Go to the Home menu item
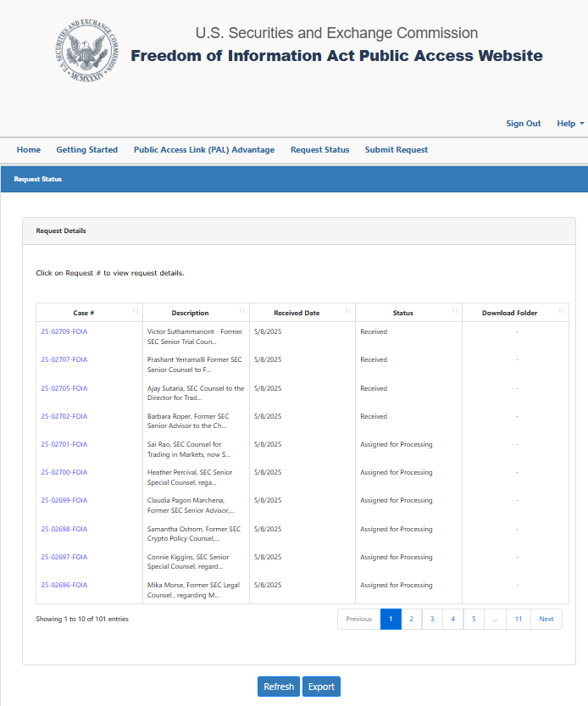 (28, 150)
